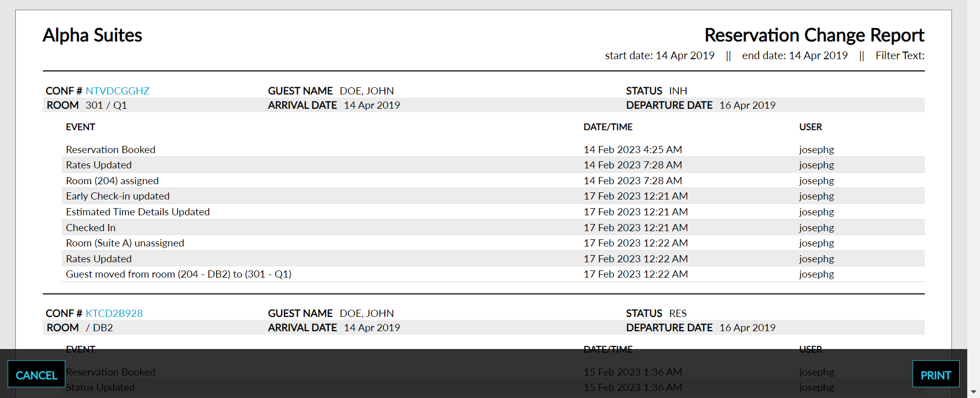Click the Estimated Time Details Updated row
980x398 pixels.
point(138,212)
